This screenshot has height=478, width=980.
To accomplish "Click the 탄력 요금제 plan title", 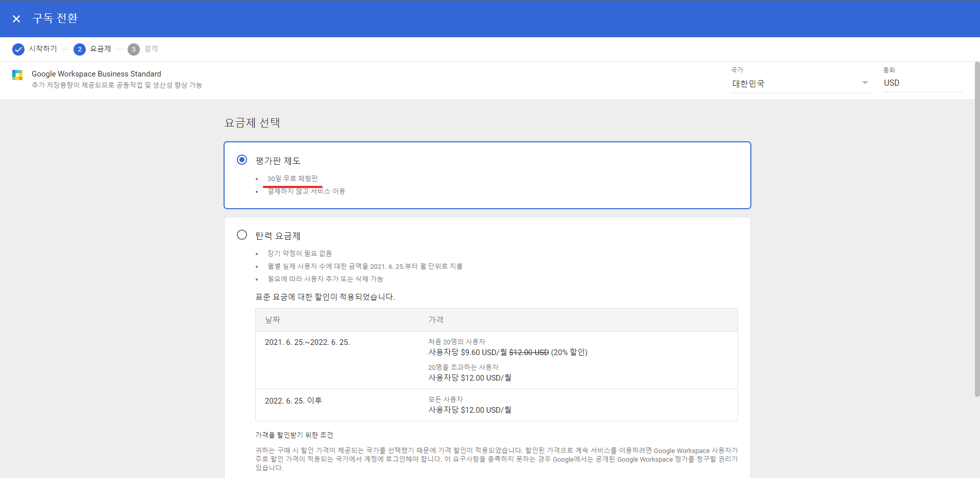I will coord(278,236).
